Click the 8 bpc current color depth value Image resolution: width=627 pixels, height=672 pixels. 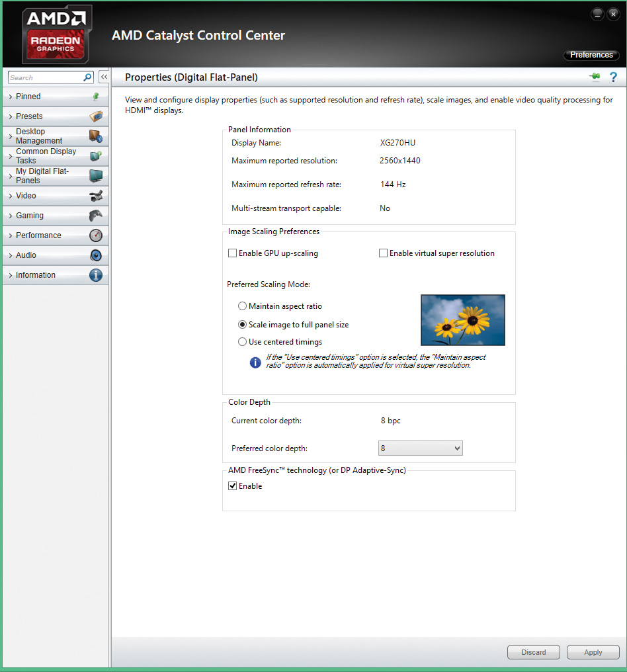coord(390,421)
